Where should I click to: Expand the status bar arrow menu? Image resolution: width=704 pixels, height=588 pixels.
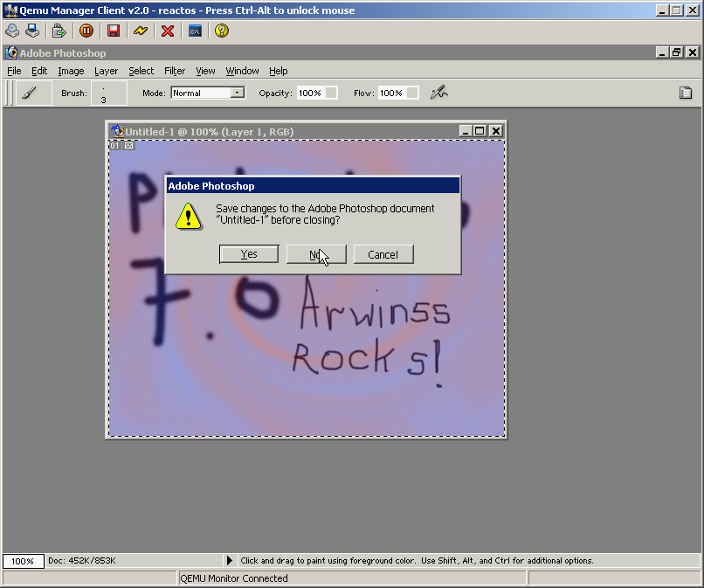(230, 561)
